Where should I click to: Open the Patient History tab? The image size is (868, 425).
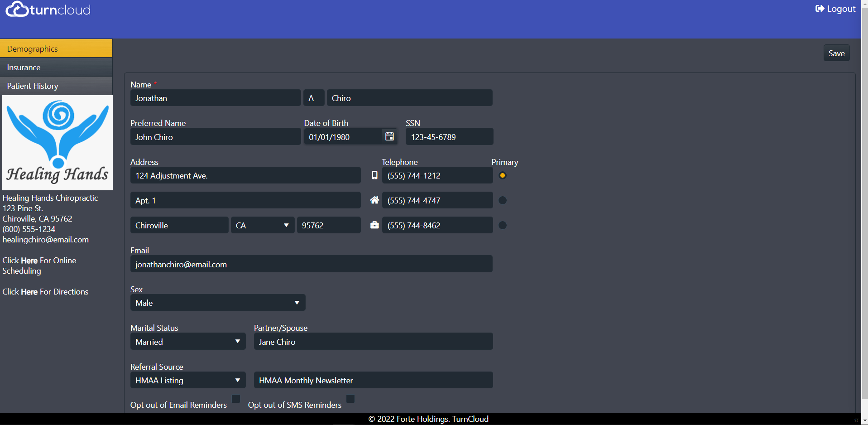[x=56, y=86]
